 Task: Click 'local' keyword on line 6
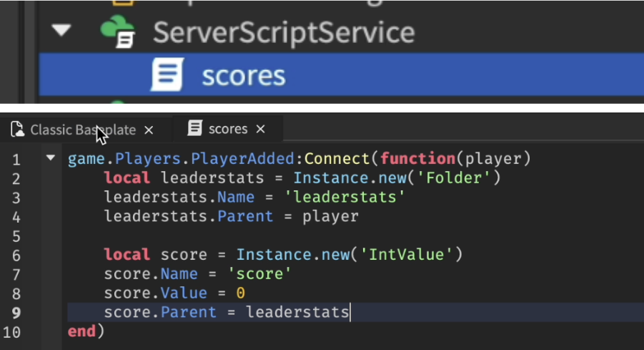click(127, 255)
